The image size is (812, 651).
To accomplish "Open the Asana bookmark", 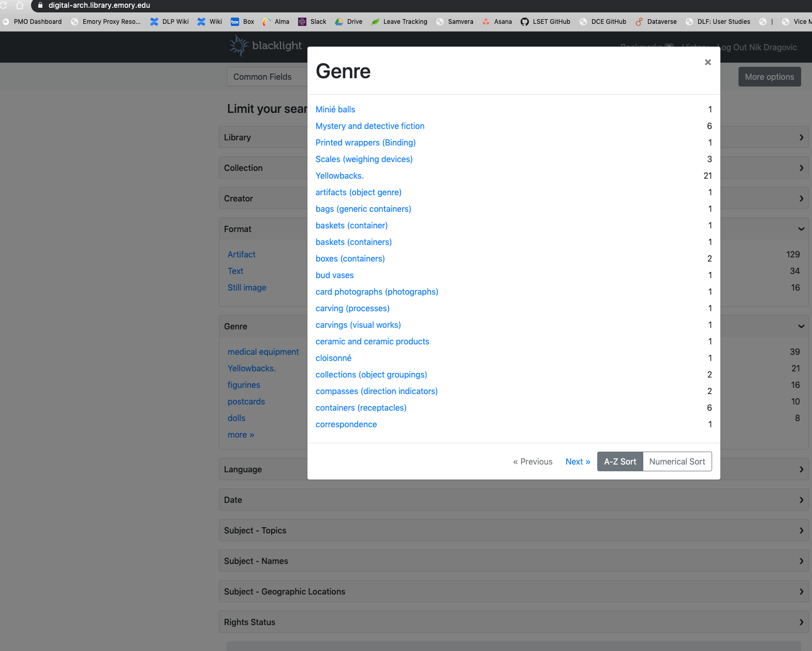I will 497,22.
